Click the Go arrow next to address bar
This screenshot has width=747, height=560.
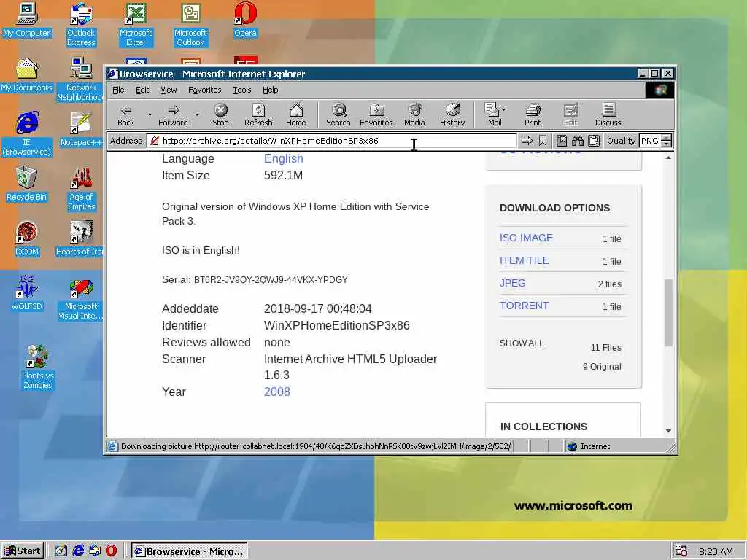(527, 141)
